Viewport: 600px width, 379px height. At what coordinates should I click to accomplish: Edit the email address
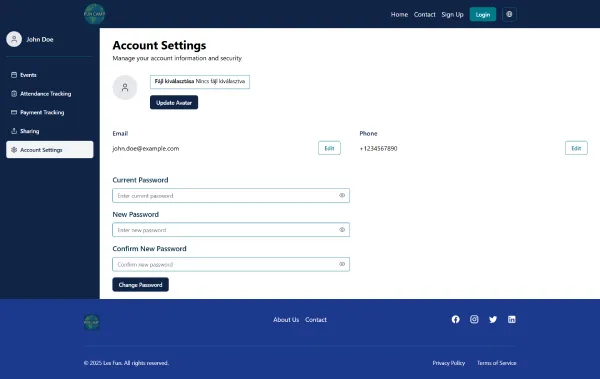pos(329,148)
